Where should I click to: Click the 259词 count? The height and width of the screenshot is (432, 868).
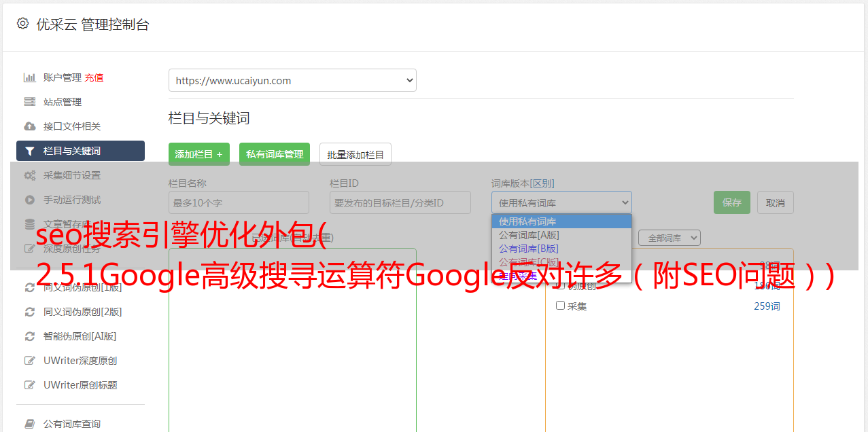[767, 306]
